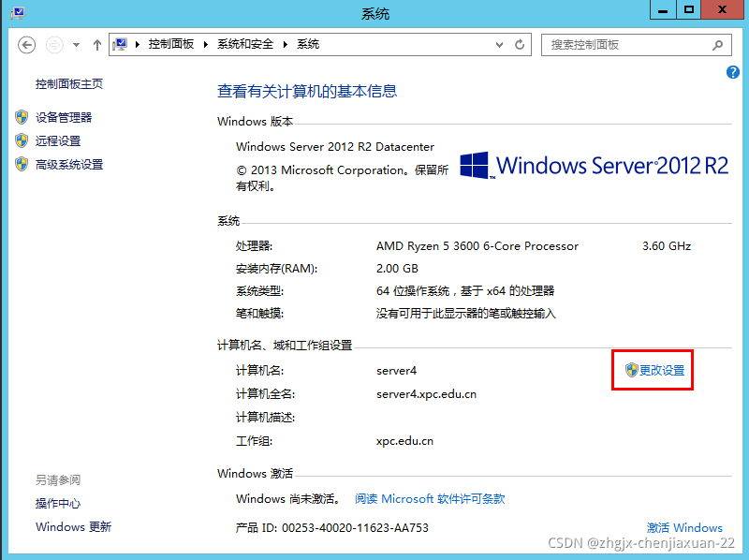Viewport: 749px width, 560px height.
Task: Open the 系统和安全 breadcrumb
Action: [x=245, y=44]
